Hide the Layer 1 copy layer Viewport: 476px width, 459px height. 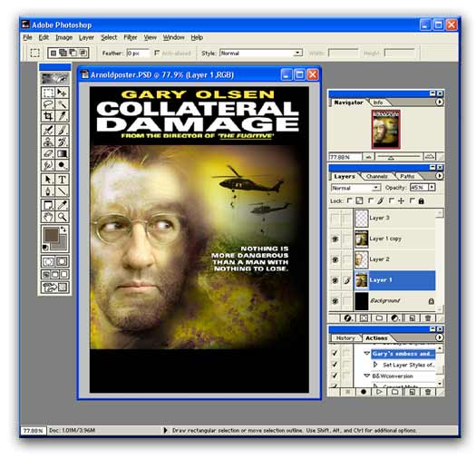pyautogui.click(x=335, y=239)
